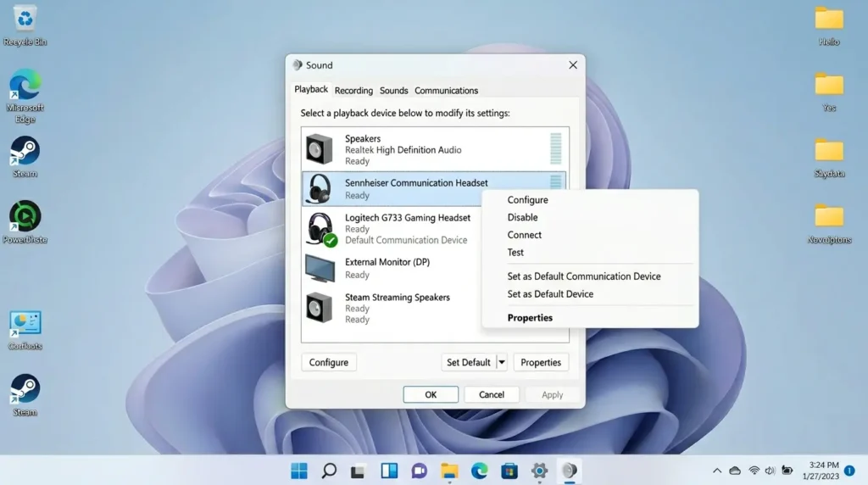The image size is (868, 485).
Task: Open battery status tray icon
Action: click(787, 471)
